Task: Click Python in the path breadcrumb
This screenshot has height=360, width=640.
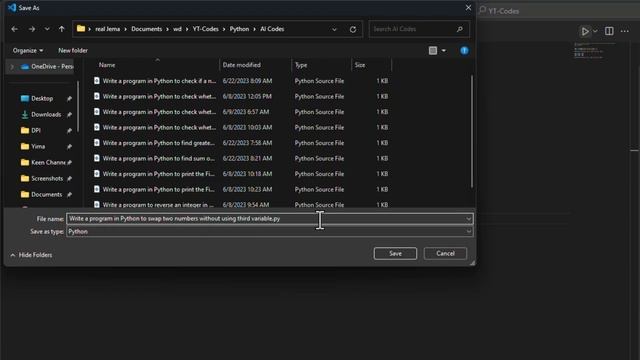Action: [x=239, y=29]
